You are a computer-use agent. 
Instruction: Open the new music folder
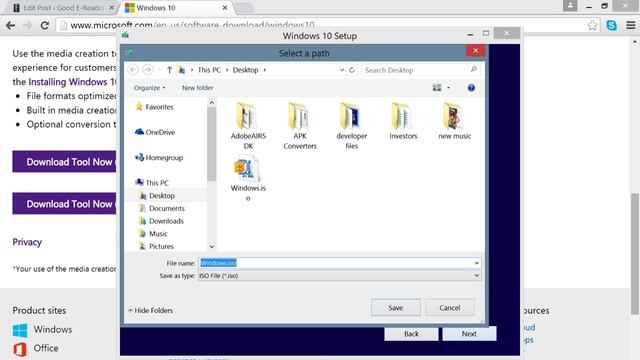[x=454, y=121]
